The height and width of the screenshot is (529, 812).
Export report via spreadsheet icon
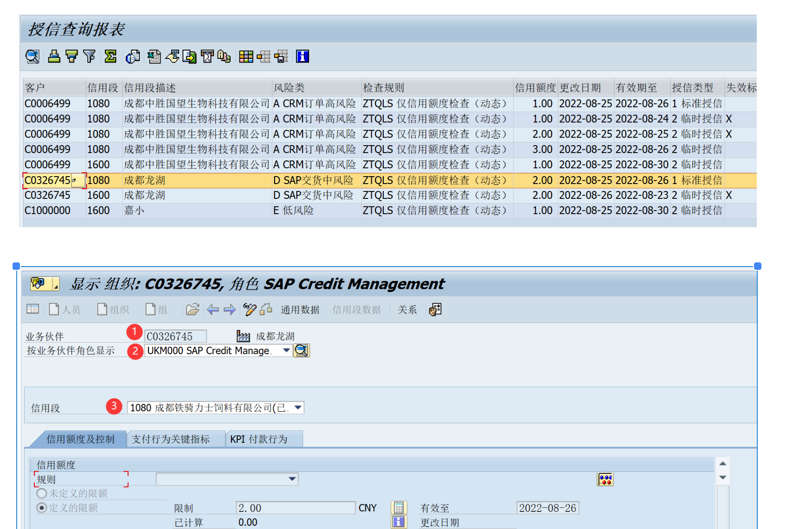coord(154,57)
